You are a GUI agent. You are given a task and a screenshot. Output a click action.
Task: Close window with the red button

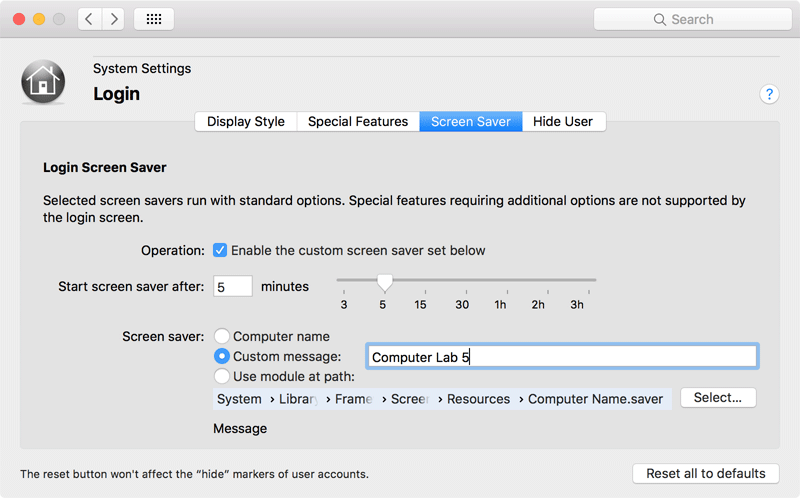tap(19, 19)
